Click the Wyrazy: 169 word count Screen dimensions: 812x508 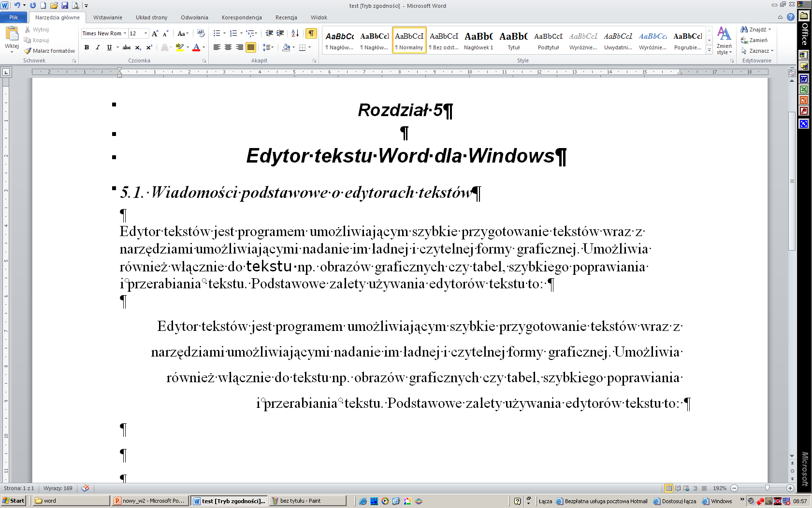(58, 488)
